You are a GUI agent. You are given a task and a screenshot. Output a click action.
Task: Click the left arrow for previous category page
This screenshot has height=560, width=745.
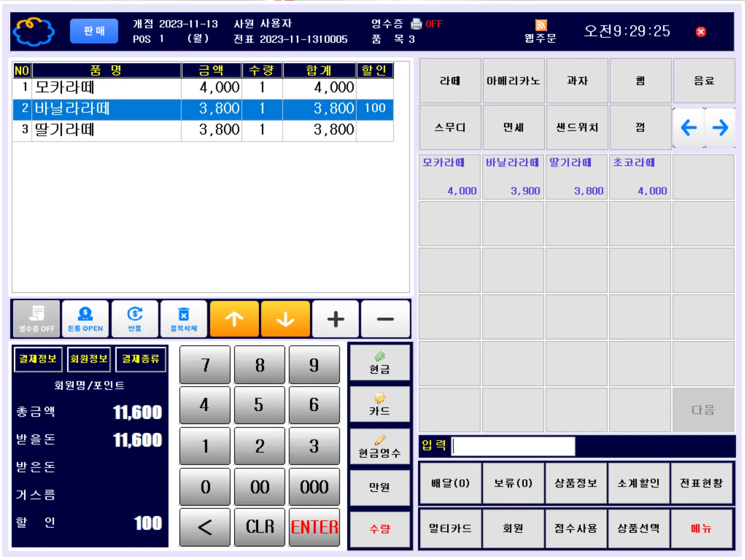pyautogui.click(x=689, y=128)
